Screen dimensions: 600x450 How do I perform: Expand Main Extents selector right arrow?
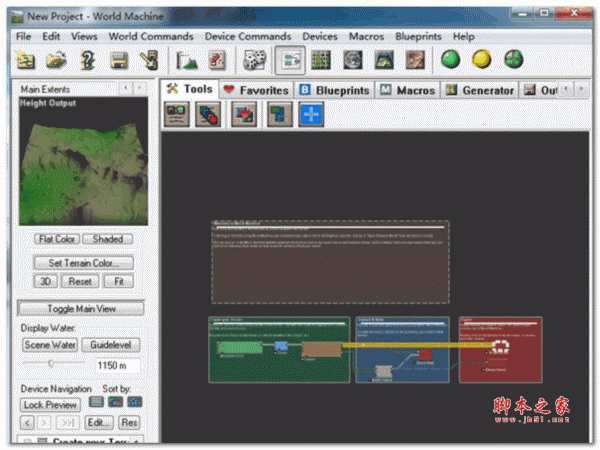click(140, 89)
